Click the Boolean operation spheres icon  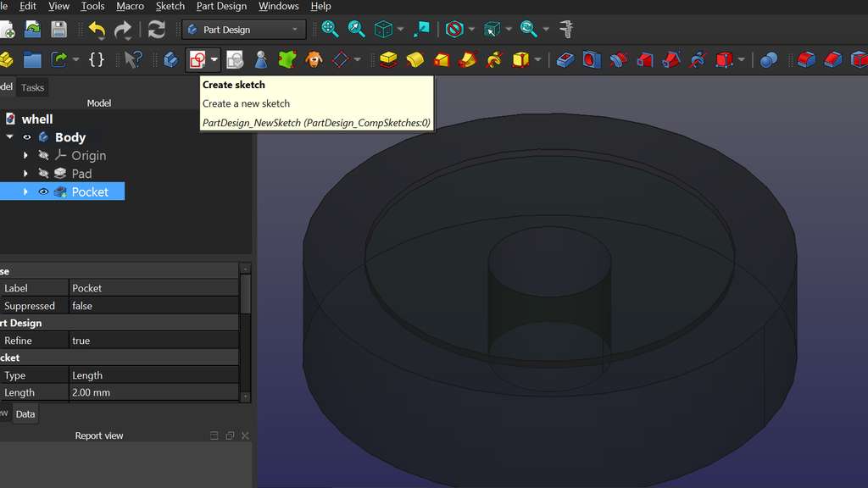coord(769,59)
